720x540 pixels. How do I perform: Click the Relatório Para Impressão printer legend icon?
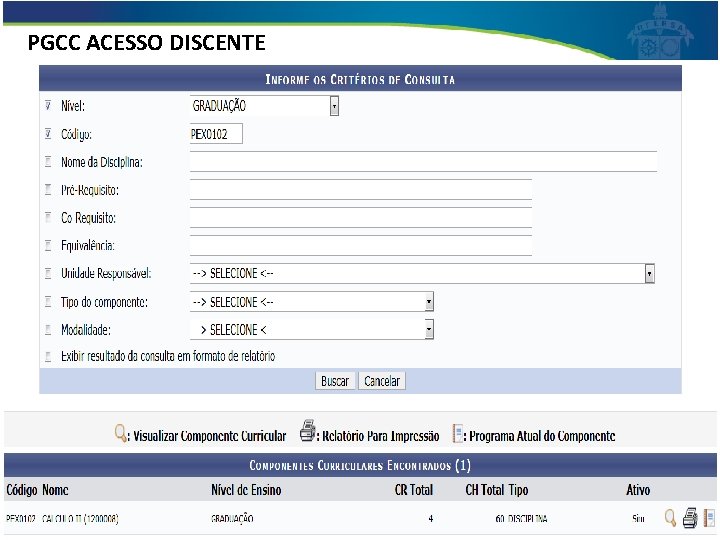click(x=307, y=431)
